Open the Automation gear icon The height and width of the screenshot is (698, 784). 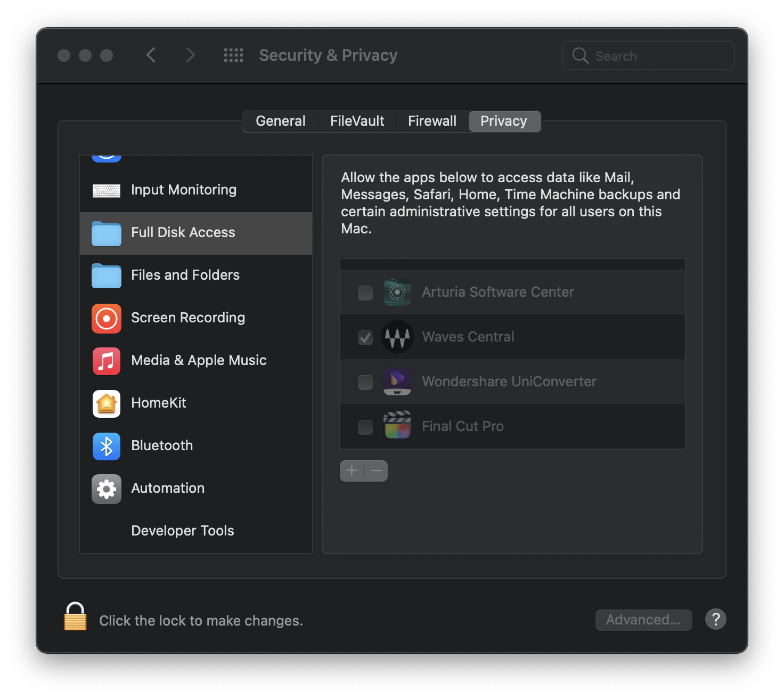106,489
